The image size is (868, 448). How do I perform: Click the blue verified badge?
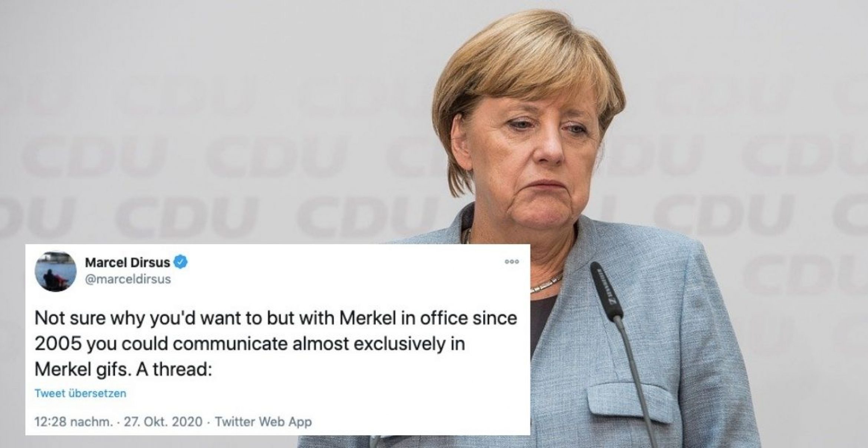[181, 263]
